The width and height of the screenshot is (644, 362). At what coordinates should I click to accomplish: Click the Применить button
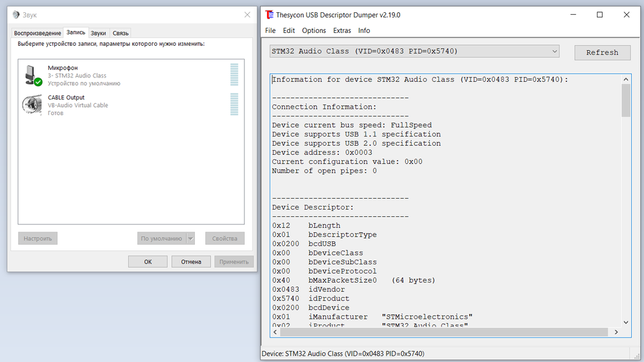234,262
